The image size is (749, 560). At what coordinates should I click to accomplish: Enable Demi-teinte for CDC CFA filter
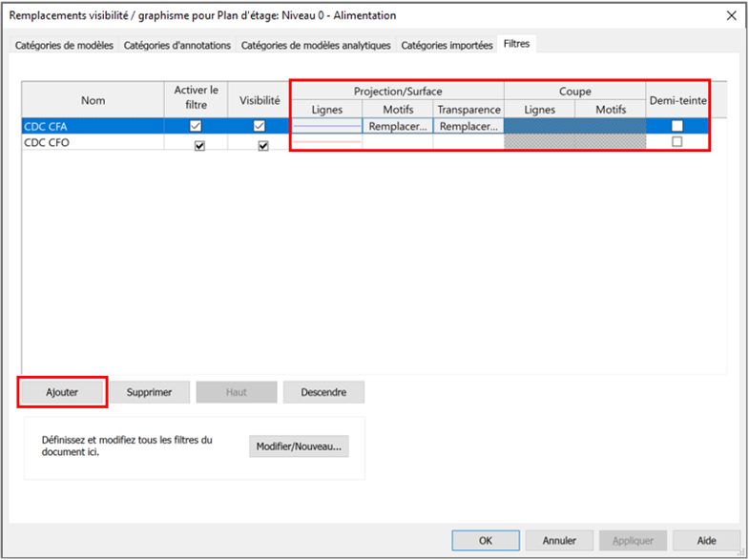676,126
